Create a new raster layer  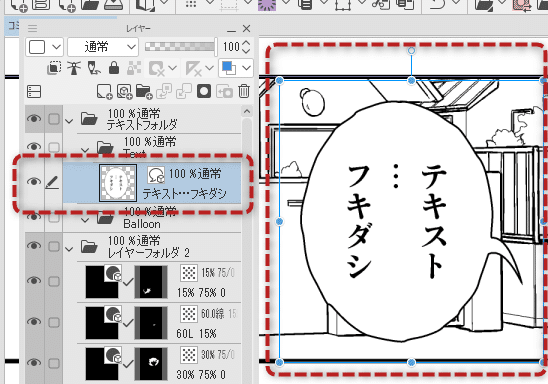pyautogui.click(x=104, y=92)
